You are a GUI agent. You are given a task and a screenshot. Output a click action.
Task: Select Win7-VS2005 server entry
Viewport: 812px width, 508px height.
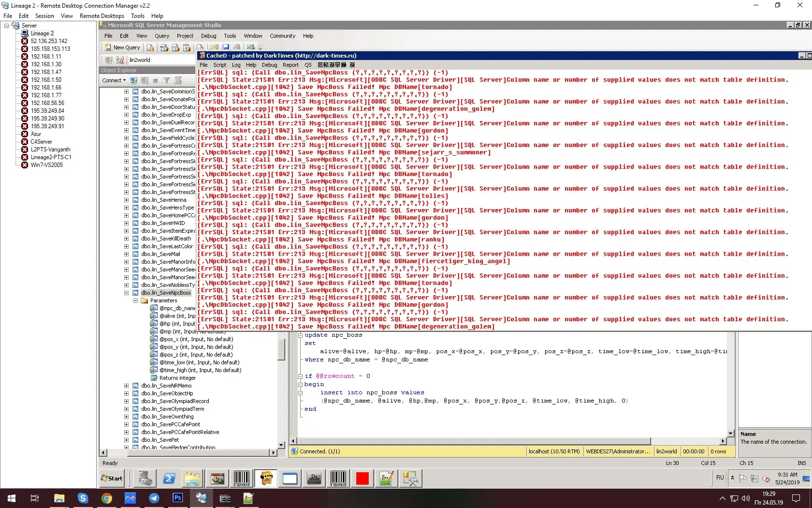pyautogui.click(x=46, y=165)
